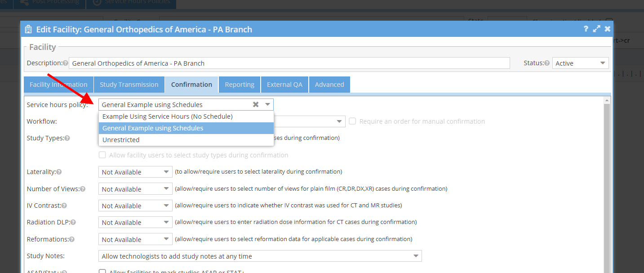
Task: Click the Service hours policy label
Action: coord(57,105)
